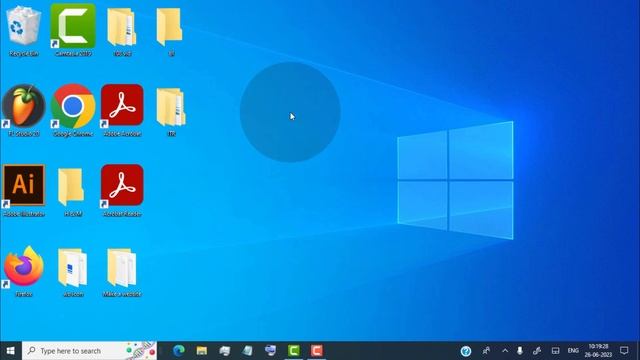Image resolution: width=640 pixels, height=360 pixels.
Task: Open File Explorer from the taskbar
Action: (x=202, y=351)
